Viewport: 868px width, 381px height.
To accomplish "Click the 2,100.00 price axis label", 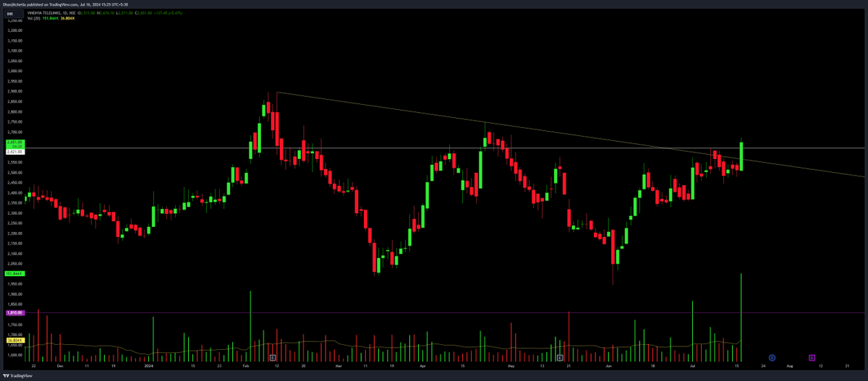I will pyautogui.click(x=16, y=254).
